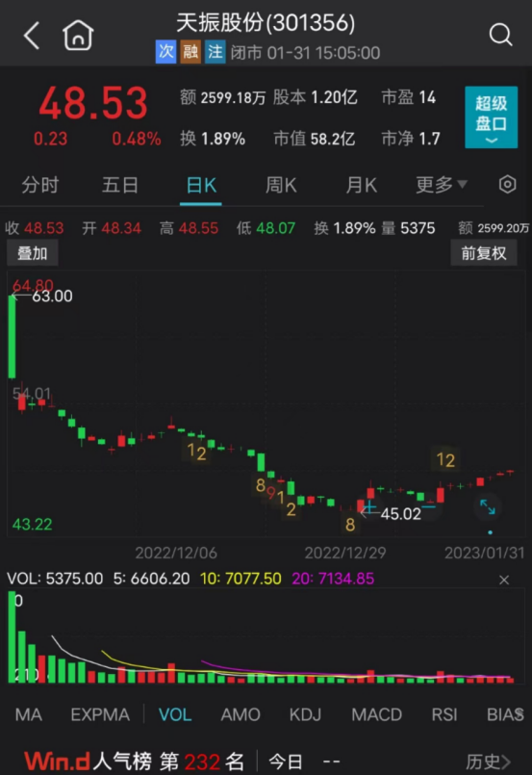Image resolution: width=532 pixels, height=775 pixels.
Task: Tap the 45.02 low price marker
Action: [400, 513]
